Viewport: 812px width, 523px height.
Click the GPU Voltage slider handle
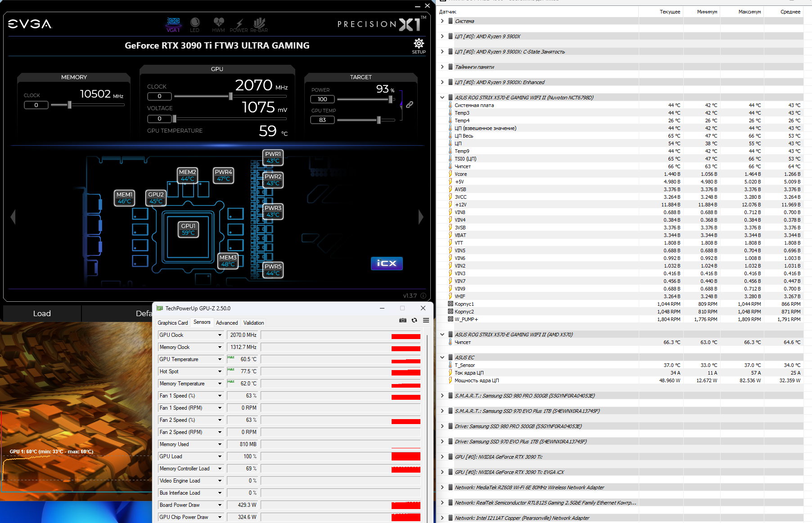(175, 119)
